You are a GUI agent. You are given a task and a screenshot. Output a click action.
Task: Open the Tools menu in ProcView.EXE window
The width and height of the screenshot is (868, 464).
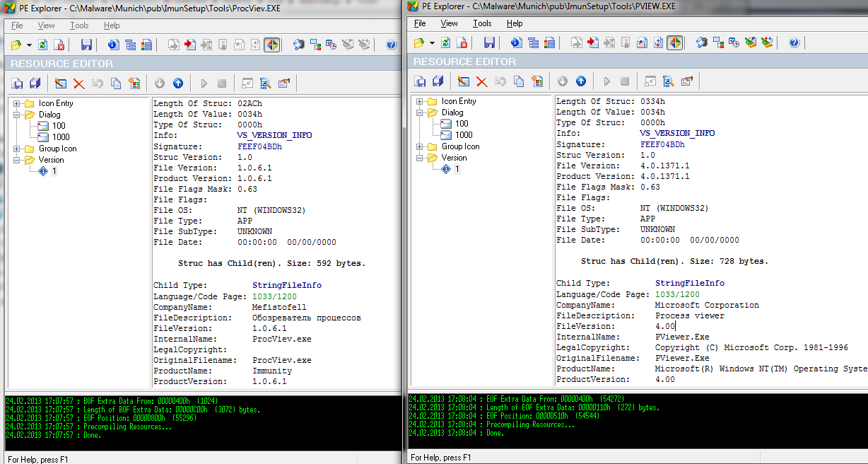pos(79,25)
